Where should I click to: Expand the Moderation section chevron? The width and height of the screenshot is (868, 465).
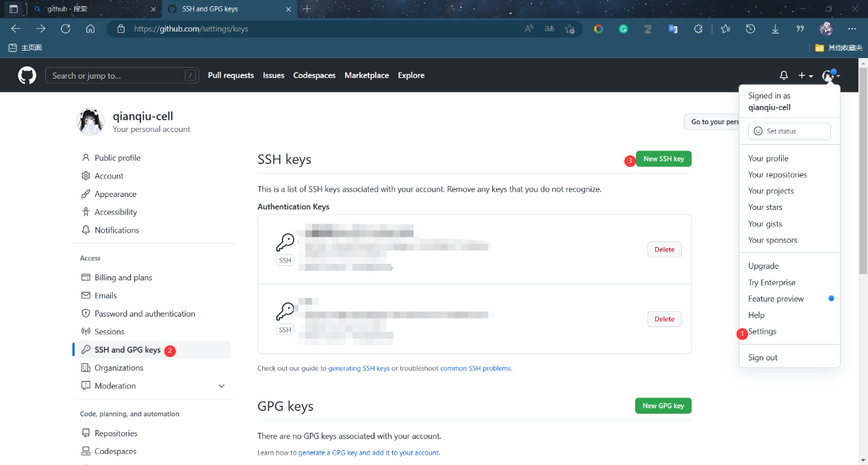(x=221, y=386)
